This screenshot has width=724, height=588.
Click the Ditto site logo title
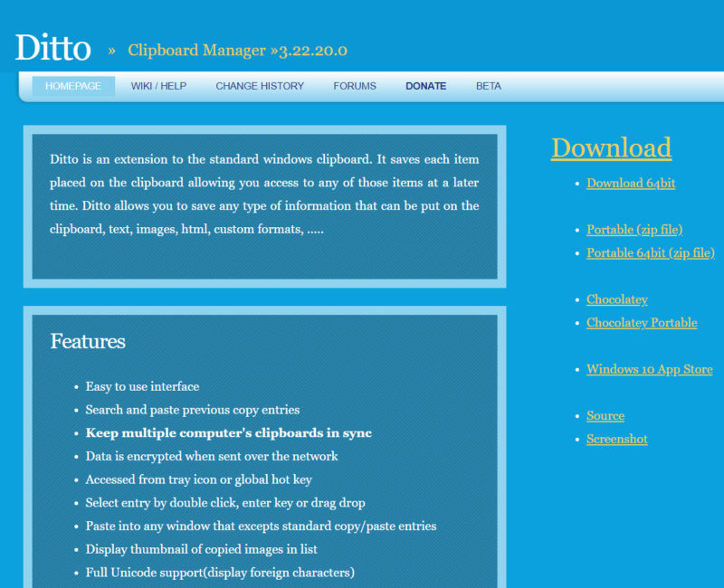pos(53,48)
